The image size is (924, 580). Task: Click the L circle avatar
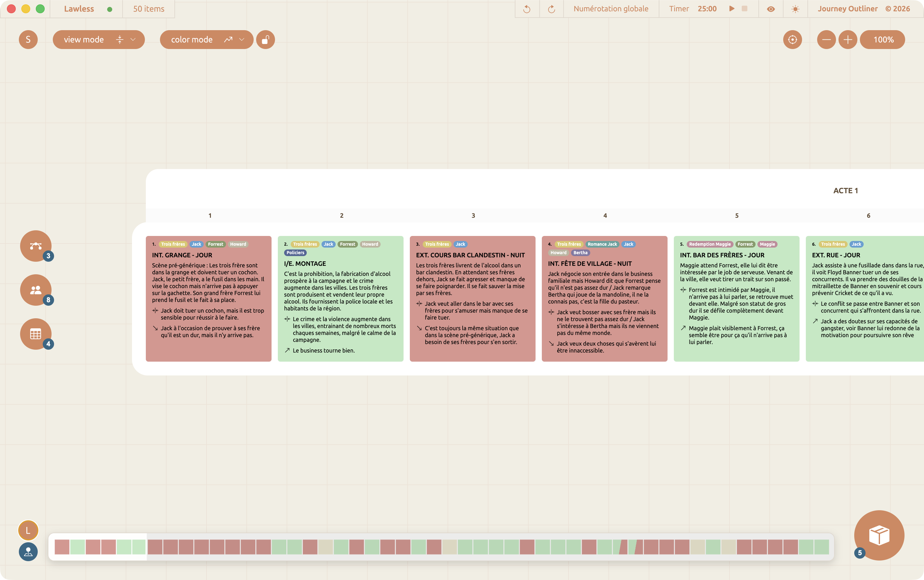click(x=28, y=530)
